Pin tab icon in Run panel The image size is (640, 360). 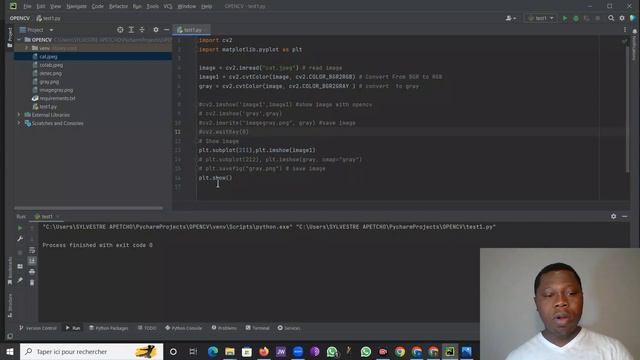(20, 280)
